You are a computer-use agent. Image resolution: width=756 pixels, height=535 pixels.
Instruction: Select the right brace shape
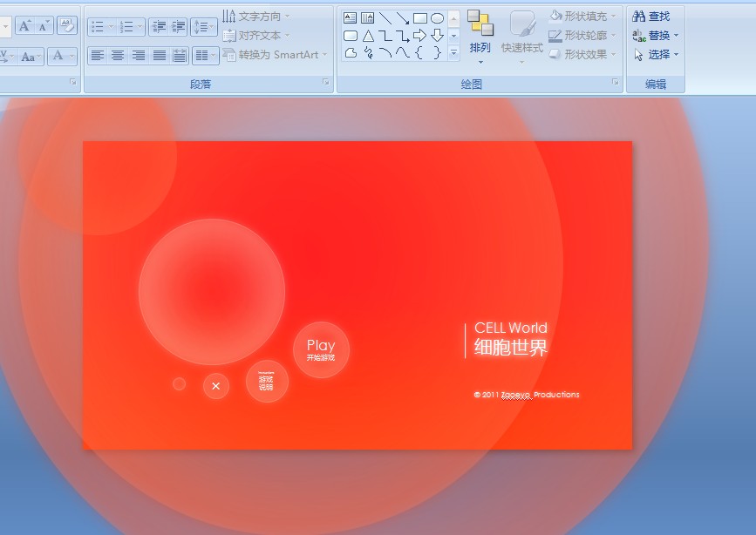(438, 52)
